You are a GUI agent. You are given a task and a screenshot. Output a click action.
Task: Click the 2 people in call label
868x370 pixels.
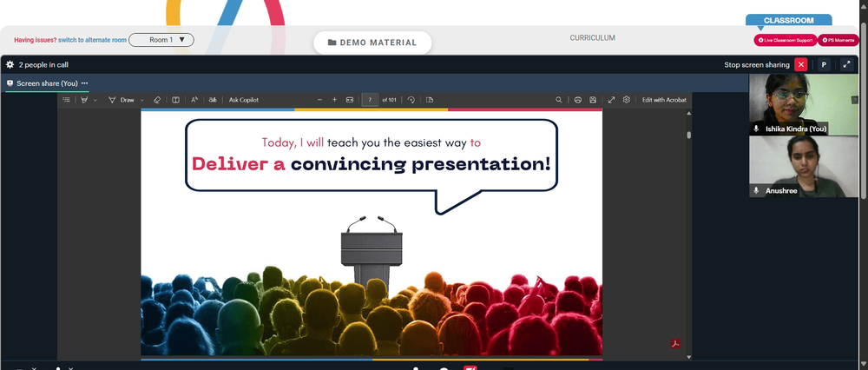pos(43,65)
